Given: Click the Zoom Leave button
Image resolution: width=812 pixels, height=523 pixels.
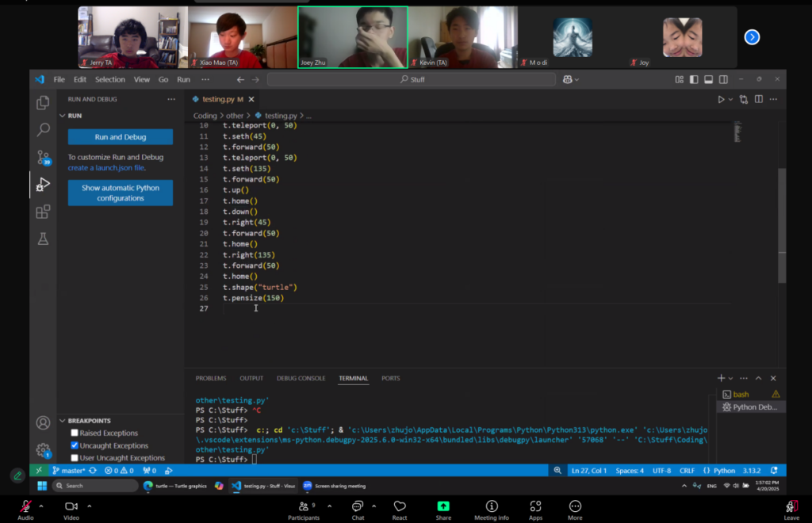Looking at the screenshot, I should pyautogui.click(x=791, y=510).
